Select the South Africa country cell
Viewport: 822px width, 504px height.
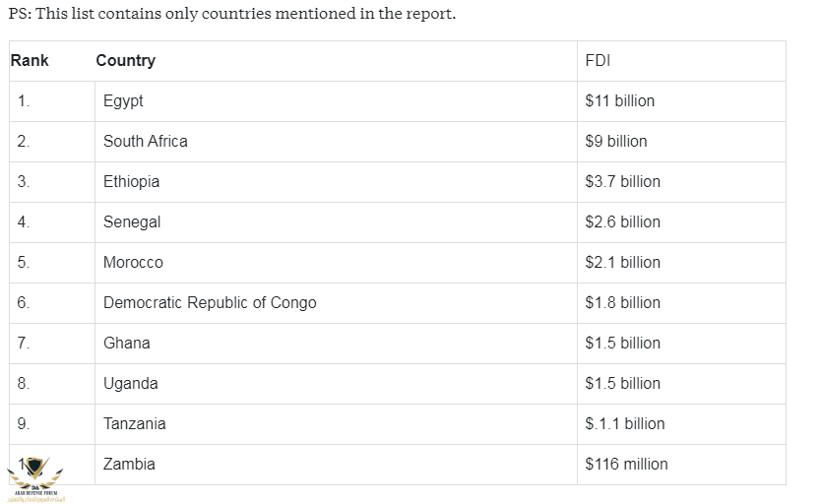click(x=145, y=142)
